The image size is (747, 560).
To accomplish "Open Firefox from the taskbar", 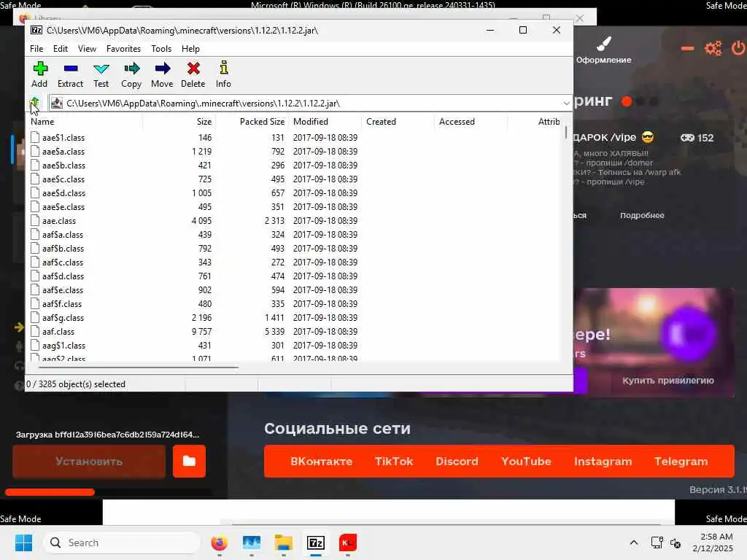I will point(219,542).
